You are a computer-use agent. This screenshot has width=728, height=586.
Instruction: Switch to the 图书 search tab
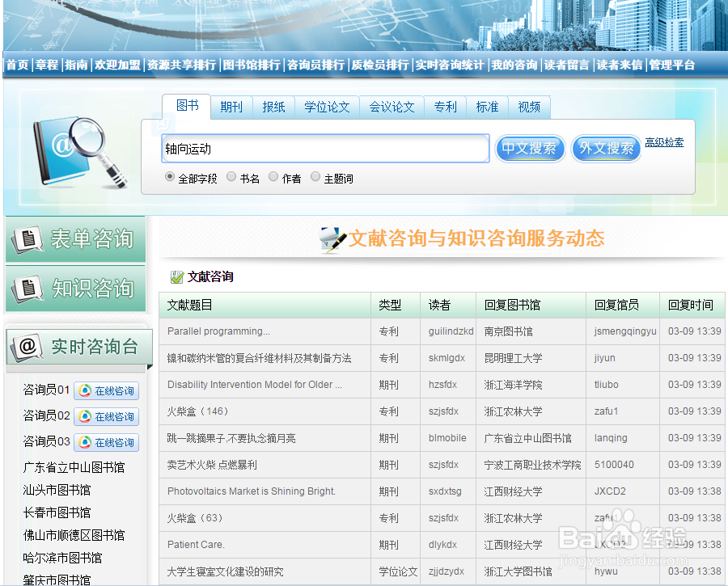pyautogui.click(x=187, y=106)
